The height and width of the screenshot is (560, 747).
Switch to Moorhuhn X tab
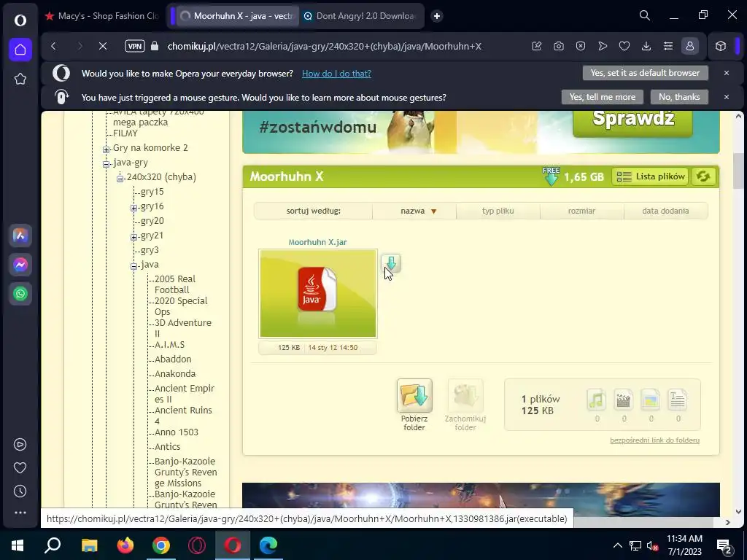pos(237,16)
